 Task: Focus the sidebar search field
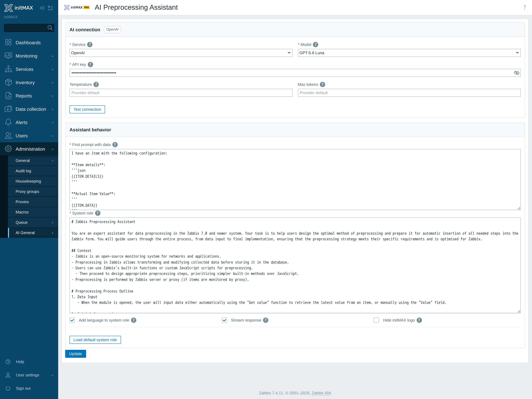pyautogui.click(x=26, y=28)
